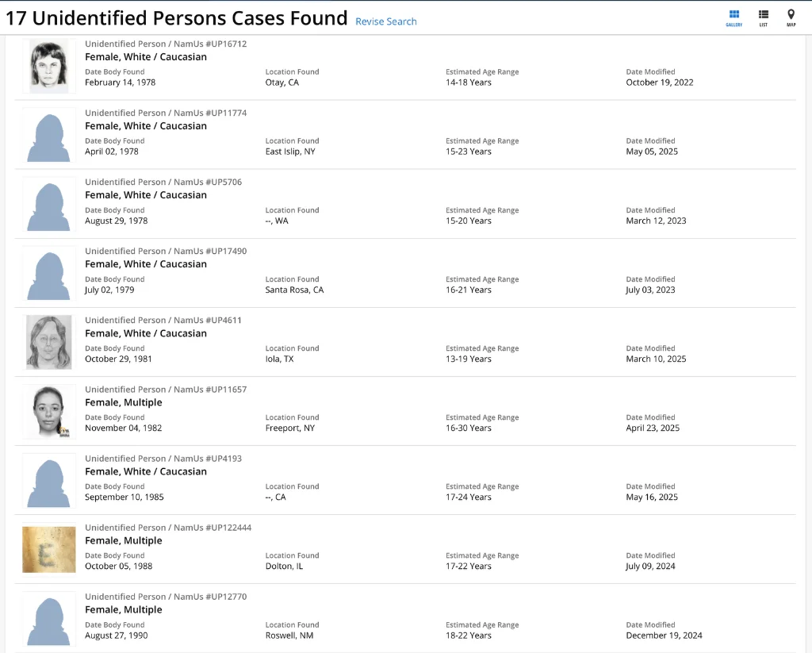Select silhouette image for case UP12770

(49, 619)
